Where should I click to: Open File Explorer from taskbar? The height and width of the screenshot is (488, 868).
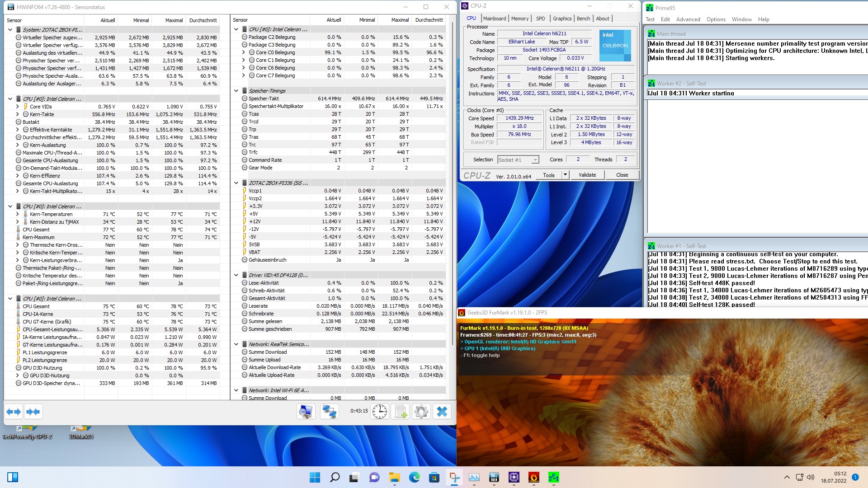[x=394, y=477]
